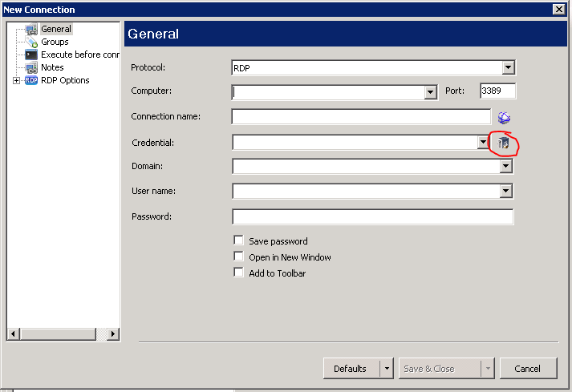The image size is (572, 392).
Task: Click the Protocol field showing RDP
Action: [367, 68]
